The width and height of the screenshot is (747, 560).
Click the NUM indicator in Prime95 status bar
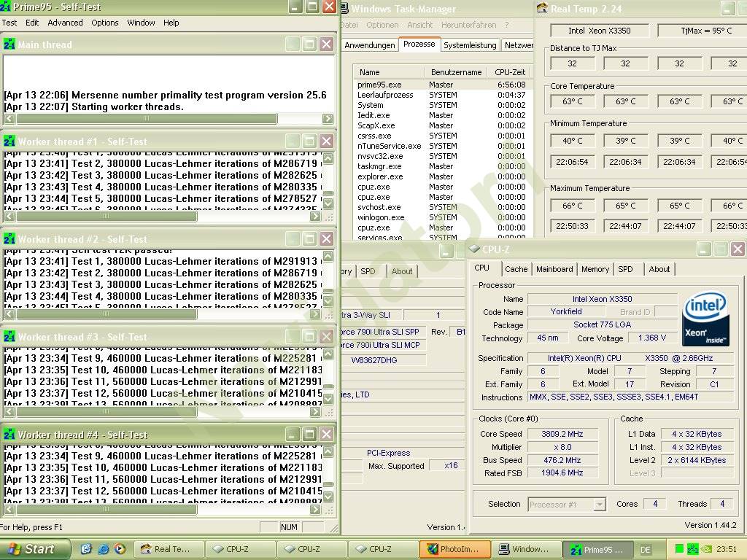click(289, 527)
